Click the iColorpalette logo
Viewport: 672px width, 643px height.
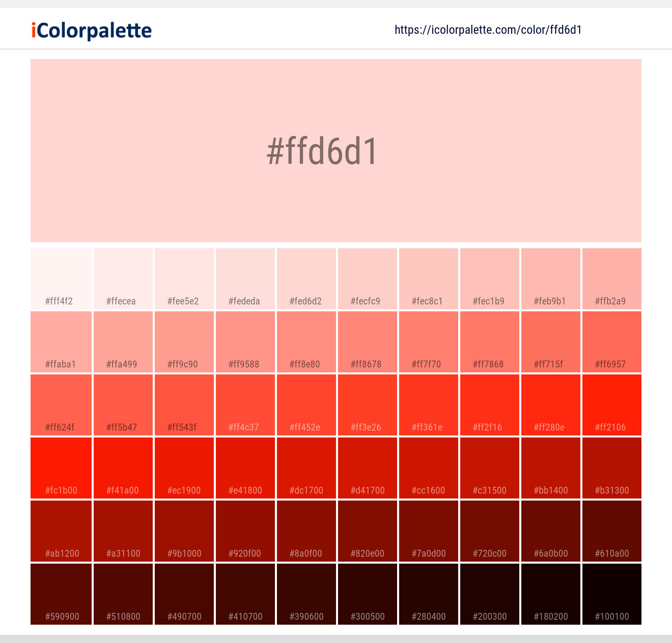coord(90,29)
